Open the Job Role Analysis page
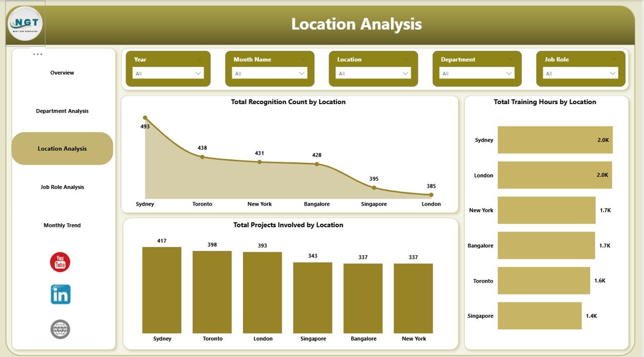 point(62,187)
